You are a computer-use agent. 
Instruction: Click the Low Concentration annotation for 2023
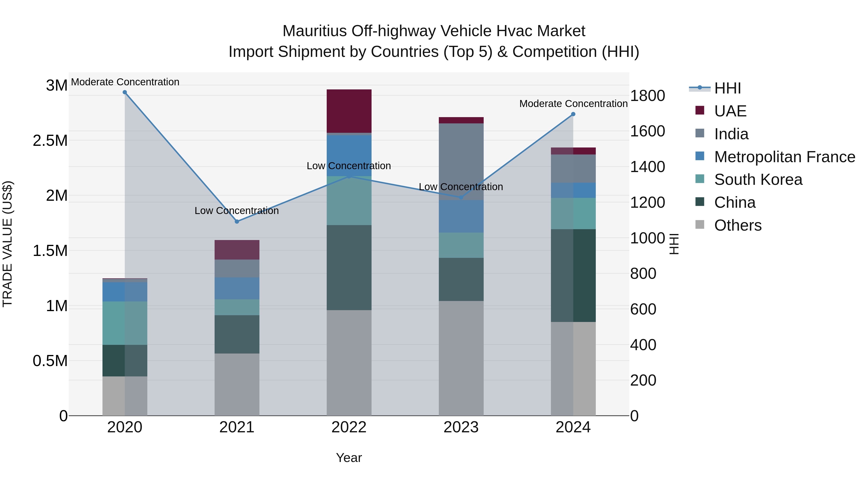coord(461,187)
